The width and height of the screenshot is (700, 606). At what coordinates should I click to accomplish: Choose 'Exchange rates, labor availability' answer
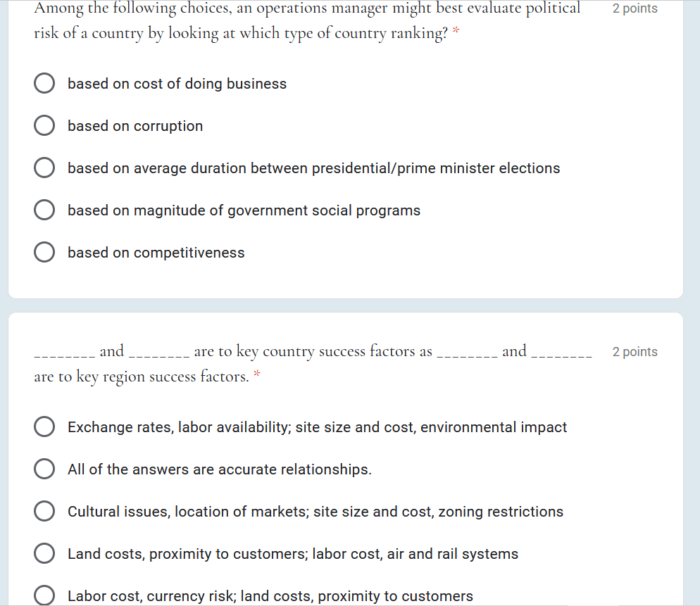(44, 427)
